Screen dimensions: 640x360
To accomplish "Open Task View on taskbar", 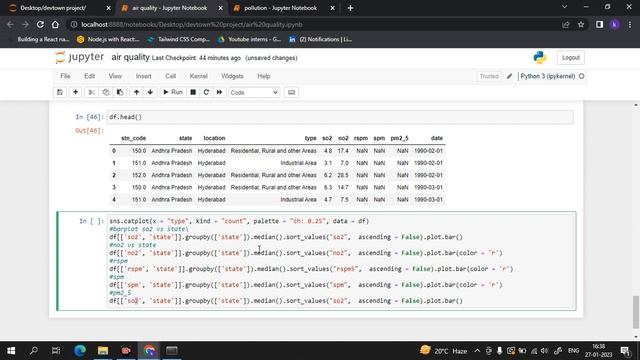I will pyautogui.click(x=56, y=351).
